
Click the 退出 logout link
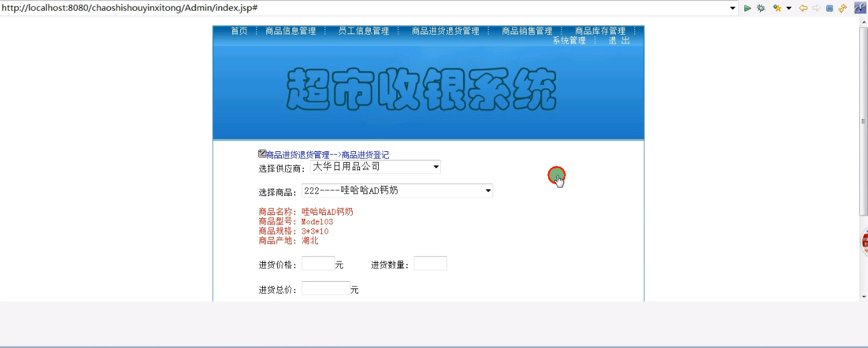pyautogui.click(x=619, y=41)
